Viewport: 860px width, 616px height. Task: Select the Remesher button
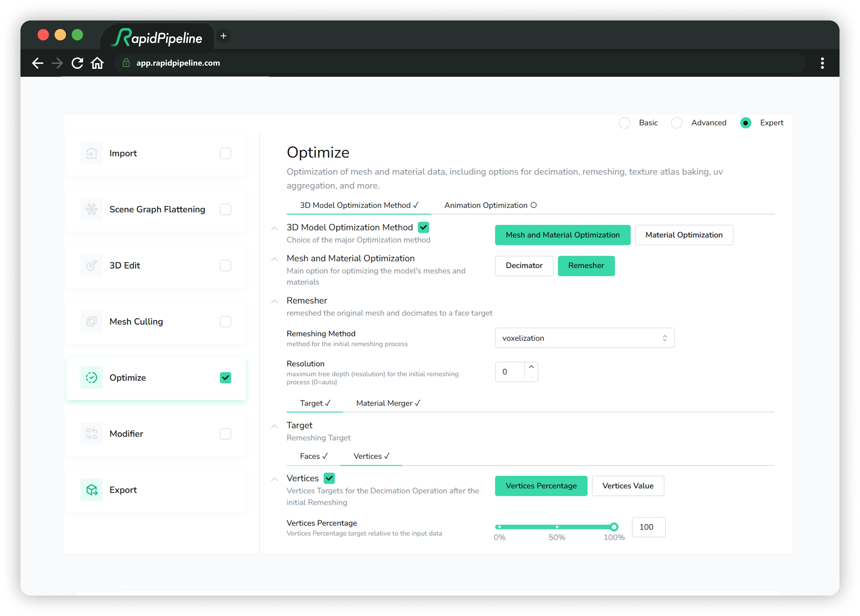[x=586, y=266]
